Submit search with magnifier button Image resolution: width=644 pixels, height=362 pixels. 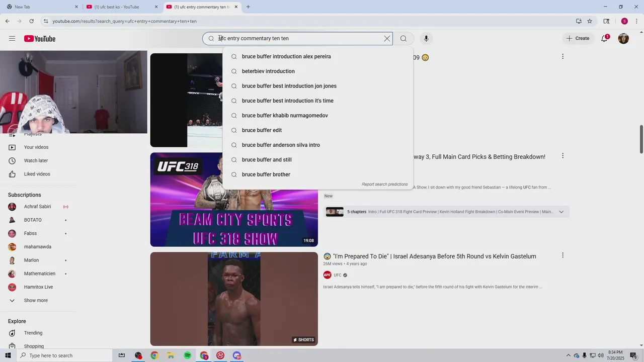click(404, 39)
